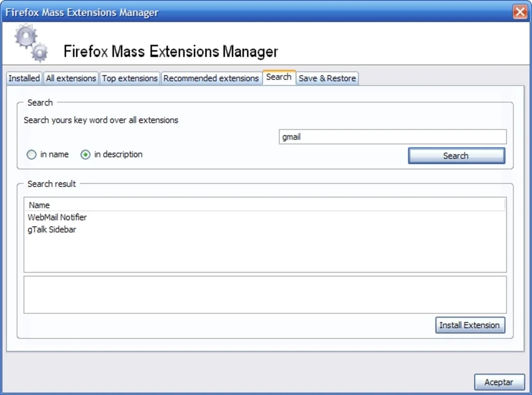Click the empty description box below results

pos(265,294)
